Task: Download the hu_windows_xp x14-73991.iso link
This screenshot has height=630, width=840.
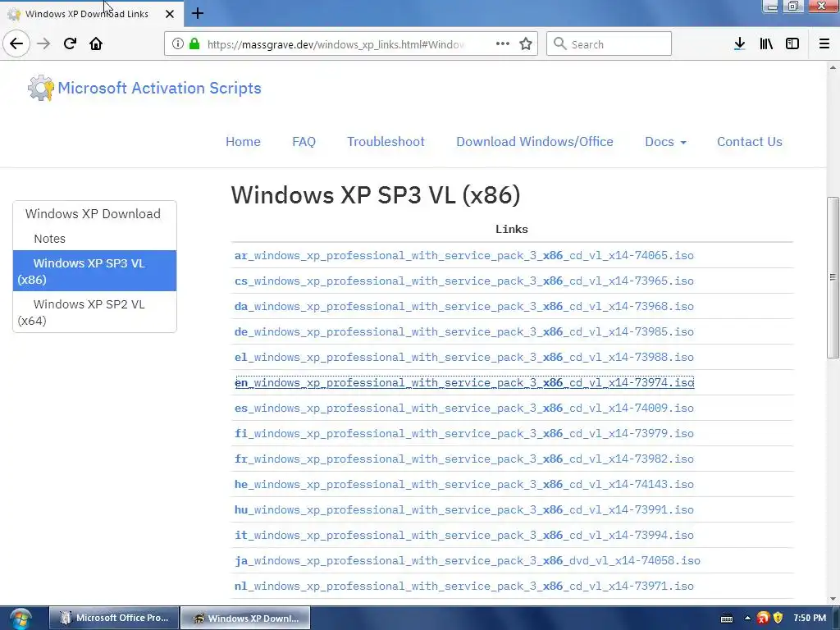Action: tap(464, 510)
